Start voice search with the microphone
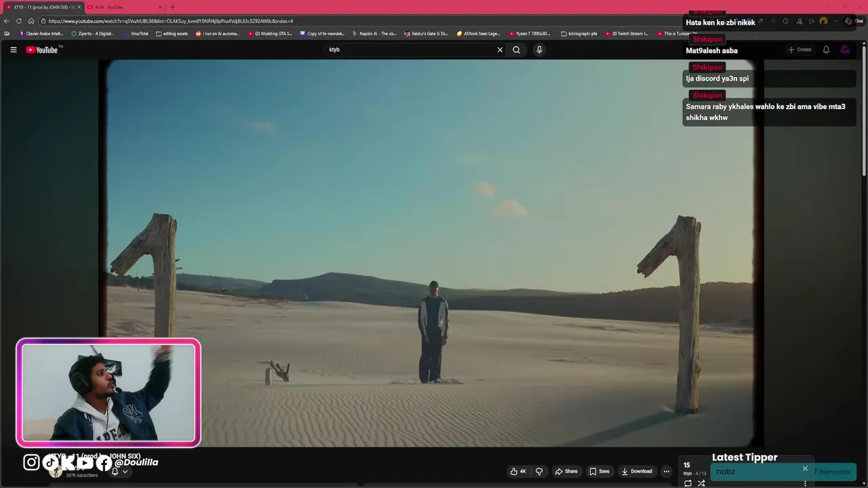Image resolution: width=868 pixels, height=488 pixels. tap(539, 49)
